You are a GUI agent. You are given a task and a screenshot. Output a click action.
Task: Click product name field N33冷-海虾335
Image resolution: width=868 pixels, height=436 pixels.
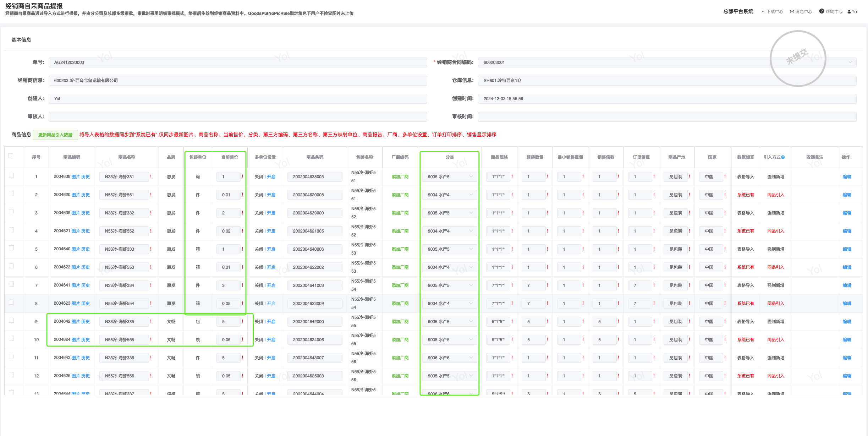click(124, 322)
